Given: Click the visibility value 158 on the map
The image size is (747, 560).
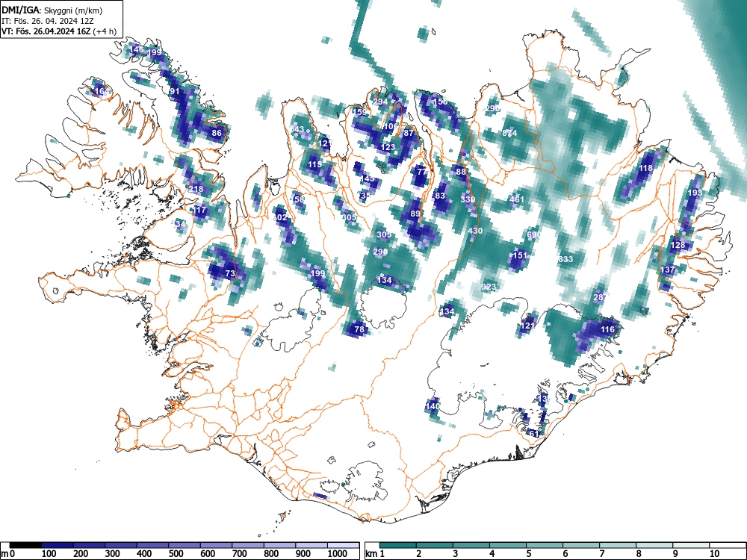Looking at the screenshot, I should pos(298,199).
